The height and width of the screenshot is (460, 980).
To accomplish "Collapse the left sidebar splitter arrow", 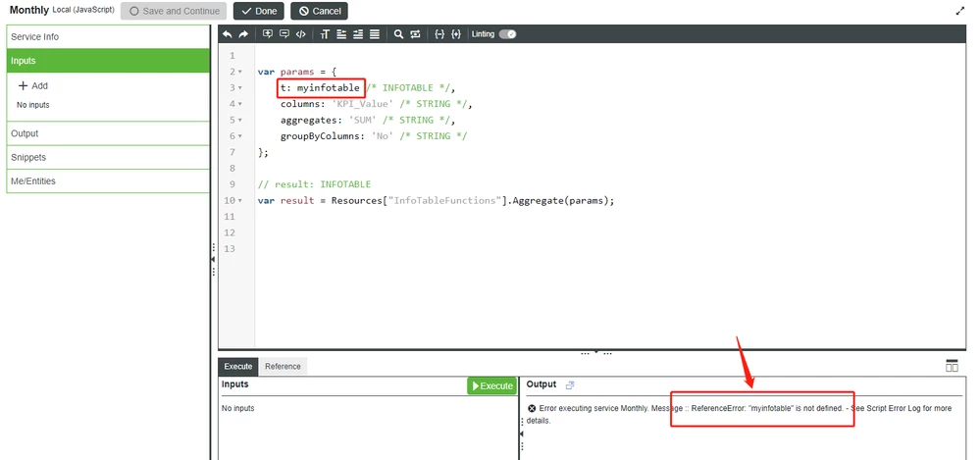I will click(x=213, y=259).
